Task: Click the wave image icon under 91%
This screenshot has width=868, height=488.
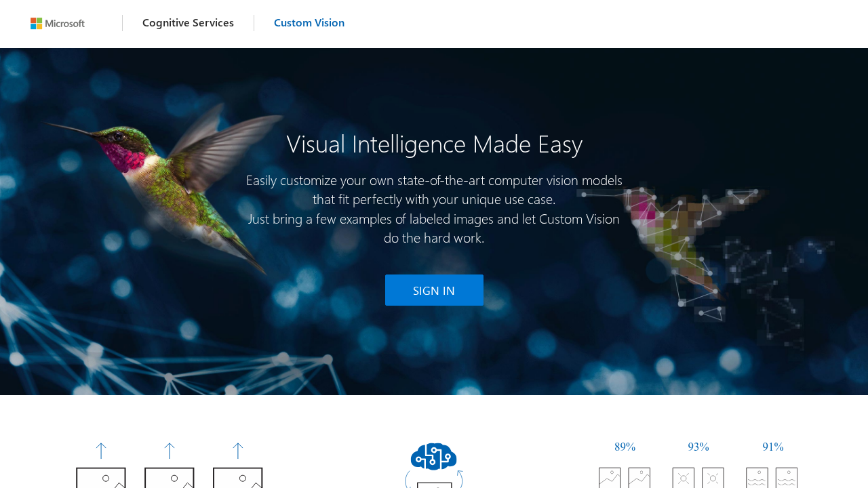Action: (756, 479)
